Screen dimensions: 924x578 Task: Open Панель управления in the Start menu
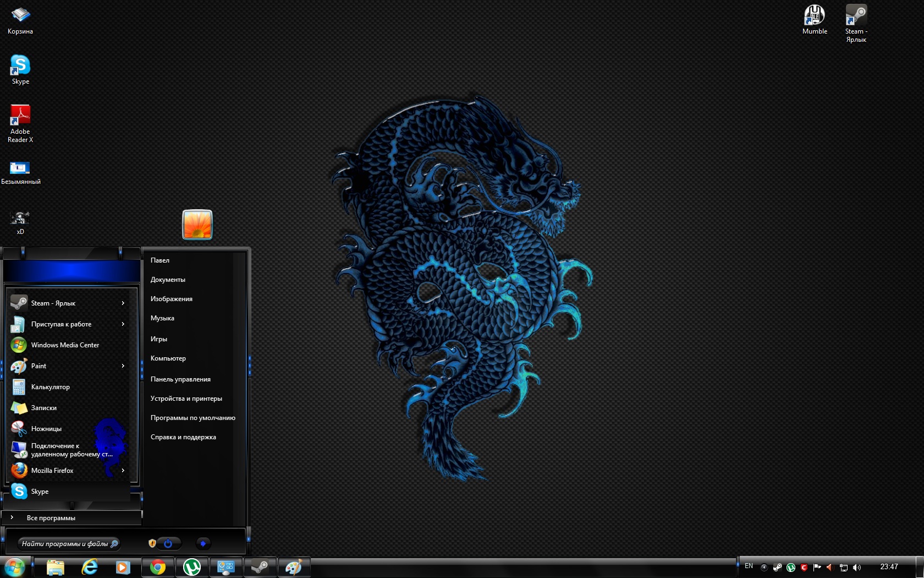coord(180,379)
